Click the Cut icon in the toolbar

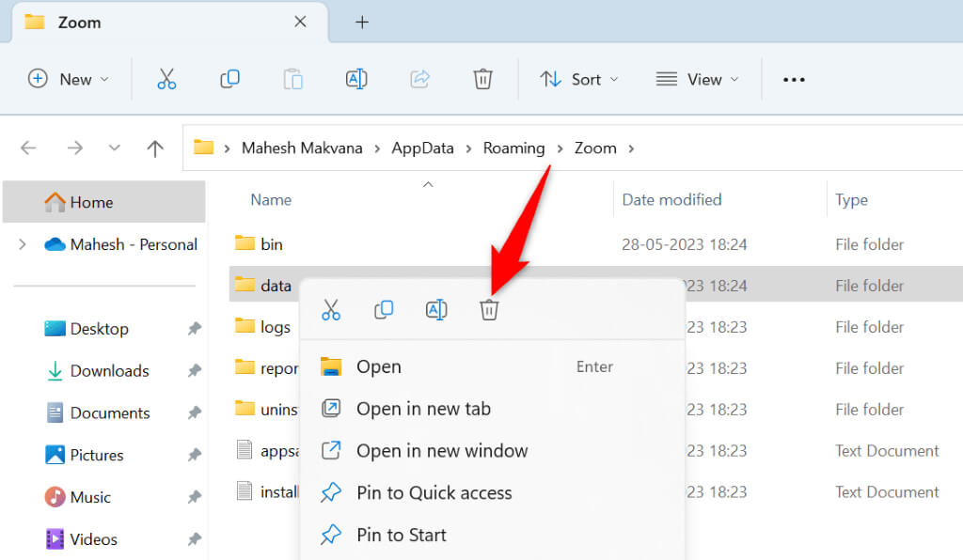(x=166, y=79)
